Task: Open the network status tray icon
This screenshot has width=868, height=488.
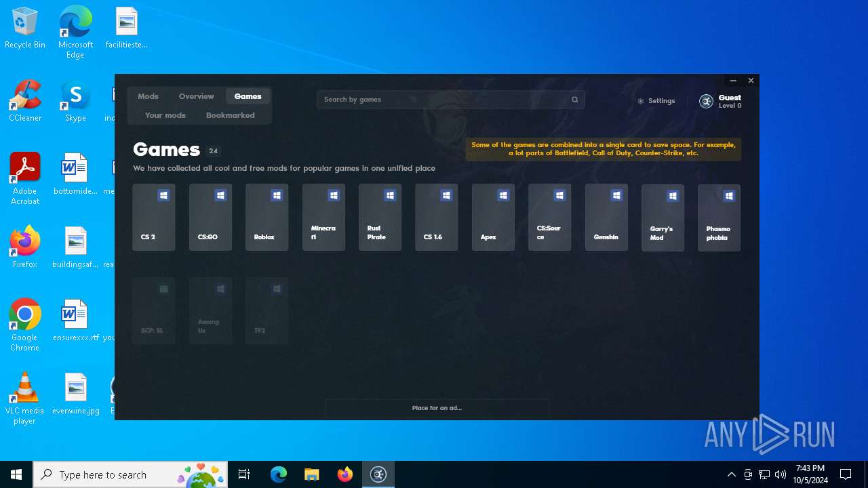Action: [764, 474]
